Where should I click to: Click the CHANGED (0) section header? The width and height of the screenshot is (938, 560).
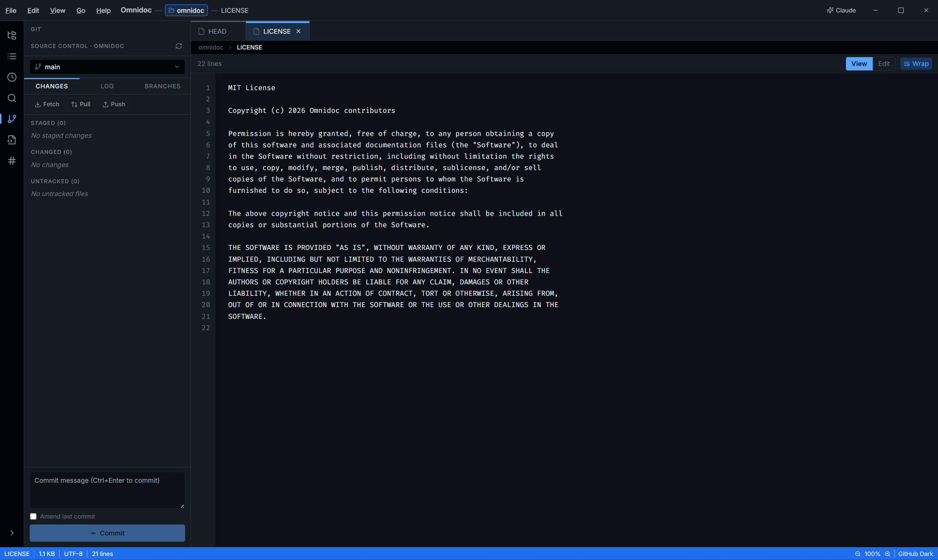click(x=51, y=152)
